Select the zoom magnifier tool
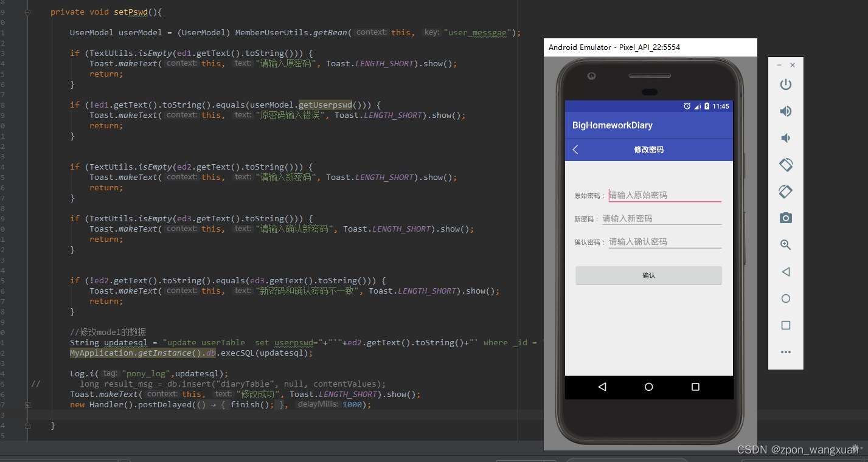The height and width of the screenshot is (462, 868). (785, 244)
